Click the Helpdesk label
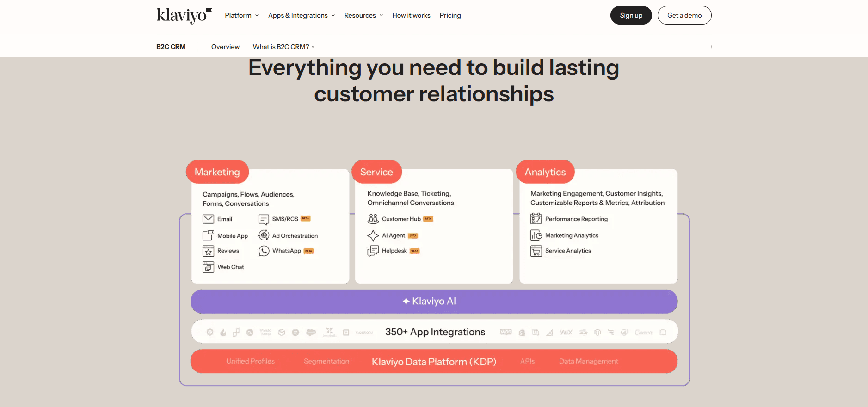 pyautogui.click(x=394, y=251)
